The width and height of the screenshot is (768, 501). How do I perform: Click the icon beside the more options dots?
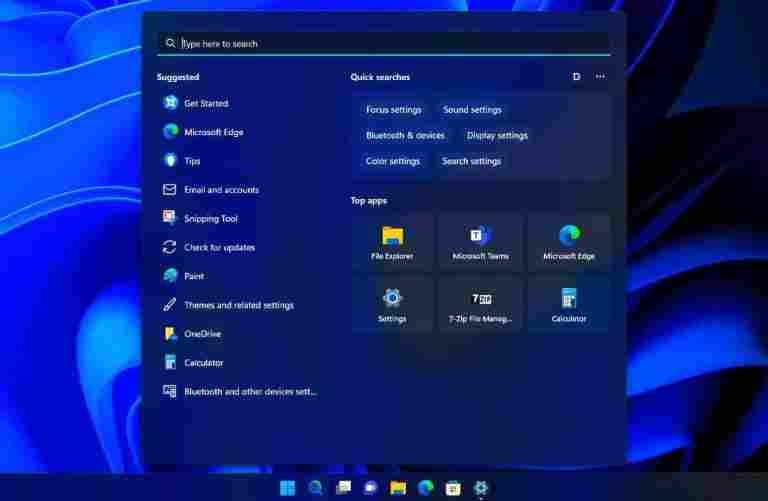(x=576, y=76)
